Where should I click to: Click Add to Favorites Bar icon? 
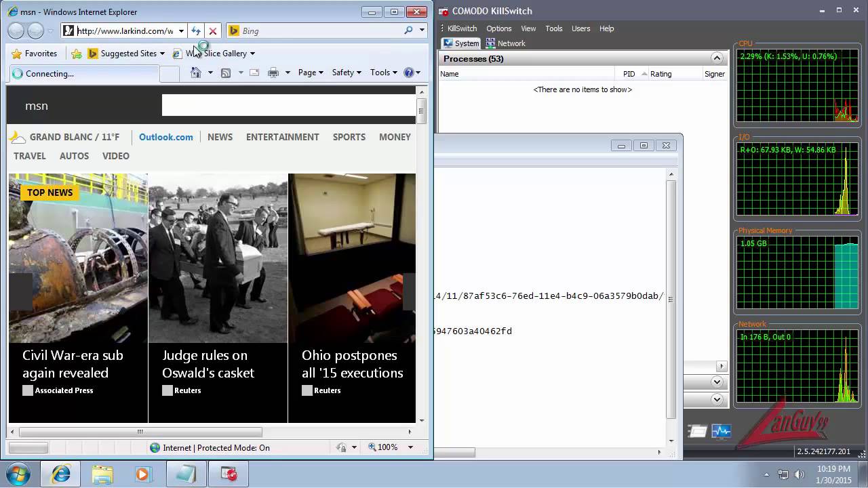pyautogui.click(x=77, y=54)
